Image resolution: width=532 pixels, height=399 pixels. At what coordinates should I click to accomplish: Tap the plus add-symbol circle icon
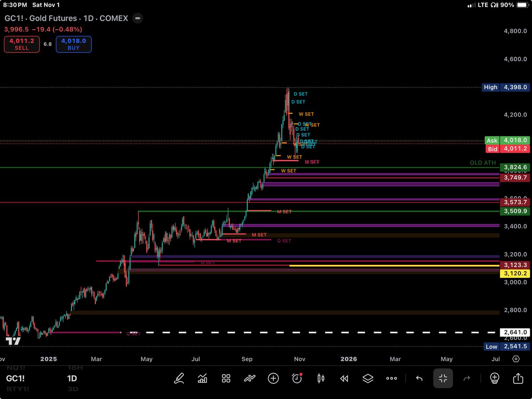click(273, 378)
